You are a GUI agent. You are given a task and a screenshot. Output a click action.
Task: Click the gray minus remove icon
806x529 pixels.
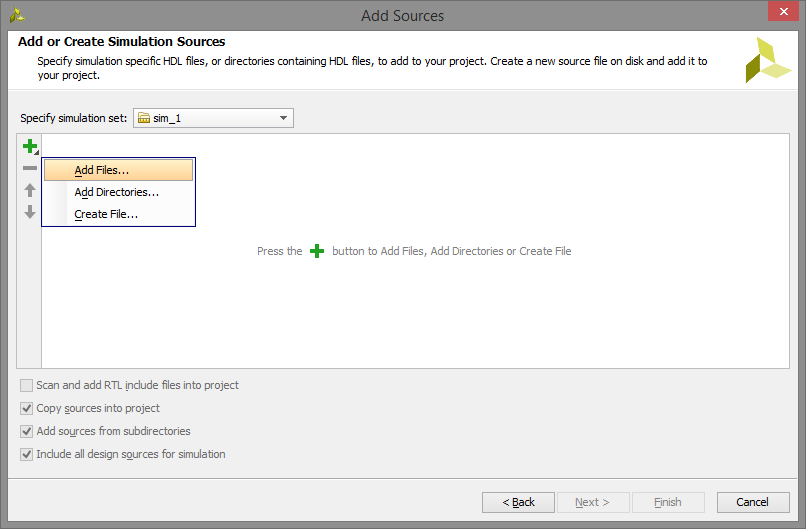pos(30,168)
